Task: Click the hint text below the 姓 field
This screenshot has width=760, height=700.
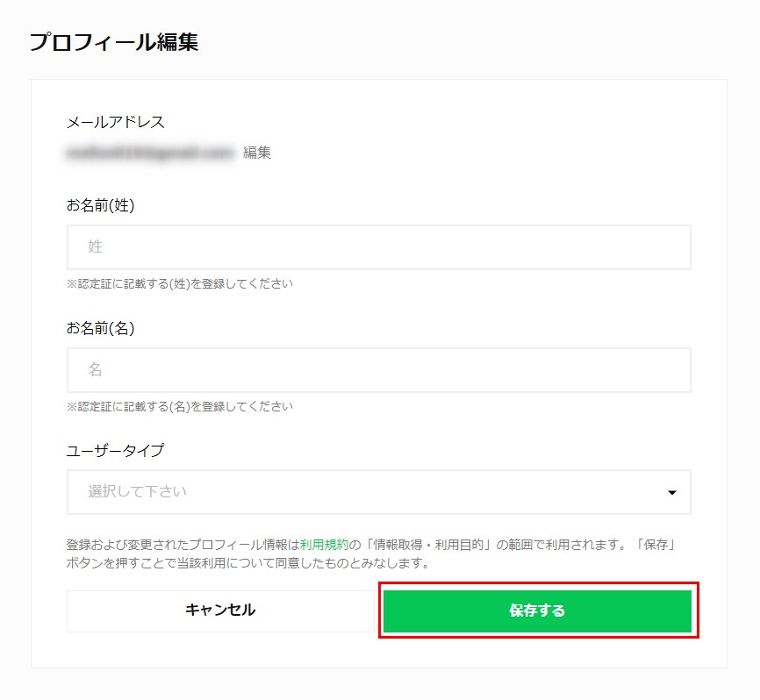Action: (180, 283)
